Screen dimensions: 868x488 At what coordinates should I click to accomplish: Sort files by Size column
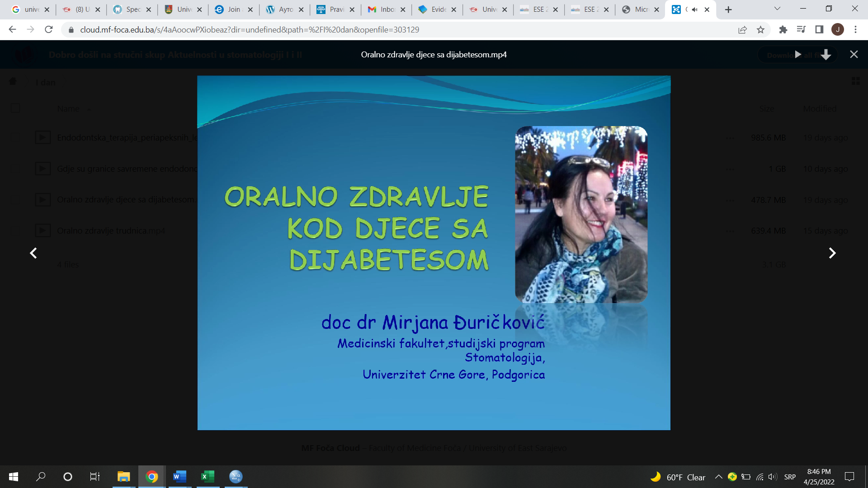(x=766, y=109)
